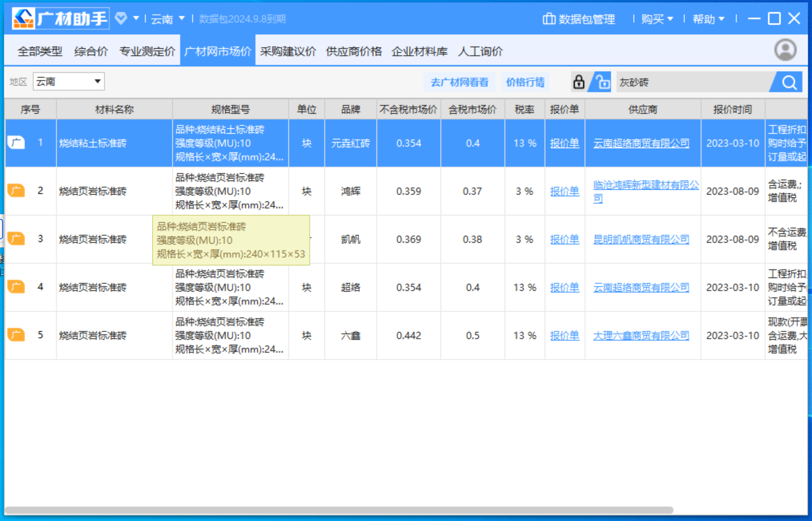Image resolution: width=812 pixels, height=521 pixels.
Task: Open the 人工询价 tab
Action: tap(480, 51)
